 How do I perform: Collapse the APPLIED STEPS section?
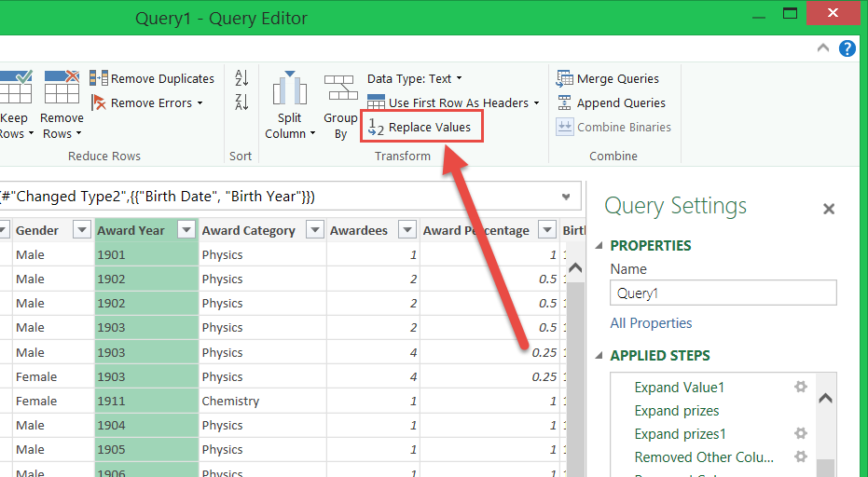[x=599, y=356]
